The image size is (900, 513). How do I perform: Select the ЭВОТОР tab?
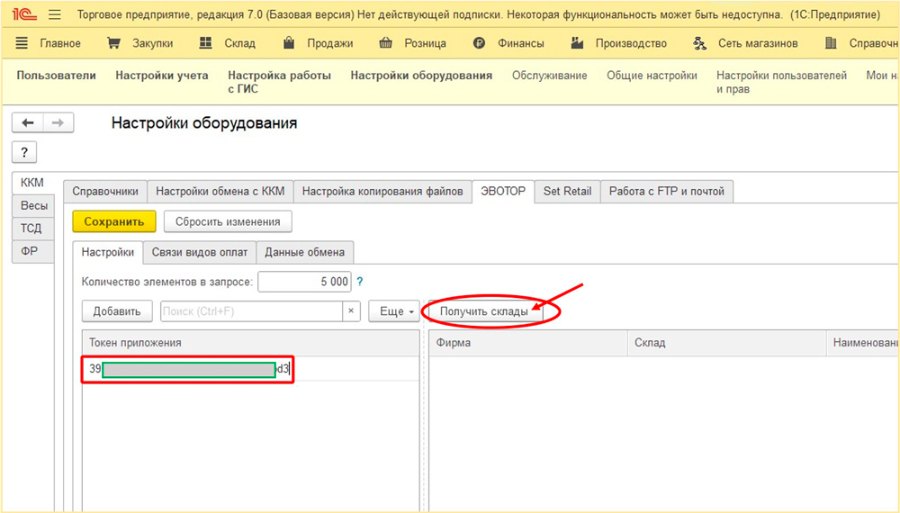click(x=503, y=191)
